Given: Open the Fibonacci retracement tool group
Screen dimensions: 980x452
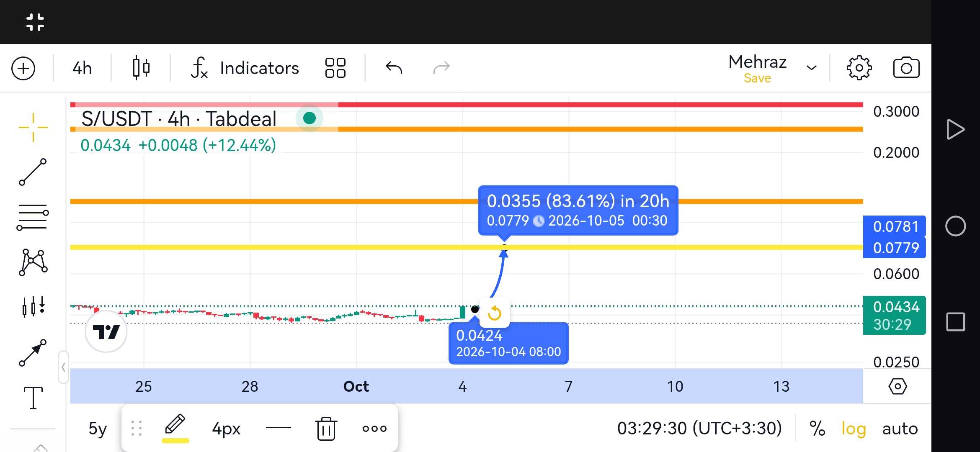Looking at the screenshot, I should 33,217.
